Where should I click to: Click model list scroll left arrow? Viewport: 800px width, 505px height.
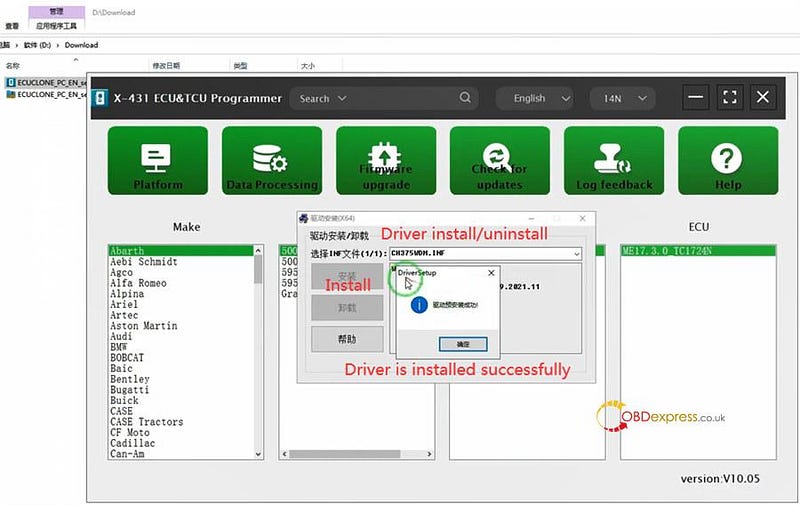coord(285,453)
